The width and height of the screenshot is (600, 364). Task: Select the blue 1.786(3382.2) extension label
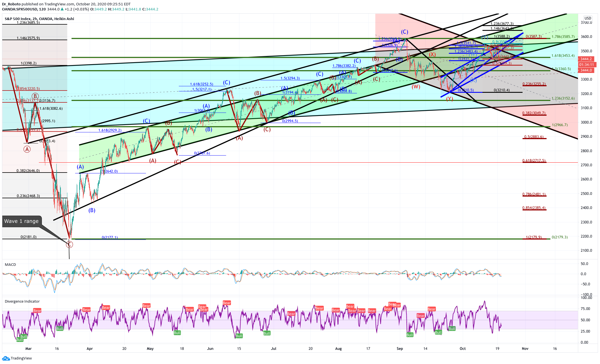pyautogui.click(x=344, y=66)
